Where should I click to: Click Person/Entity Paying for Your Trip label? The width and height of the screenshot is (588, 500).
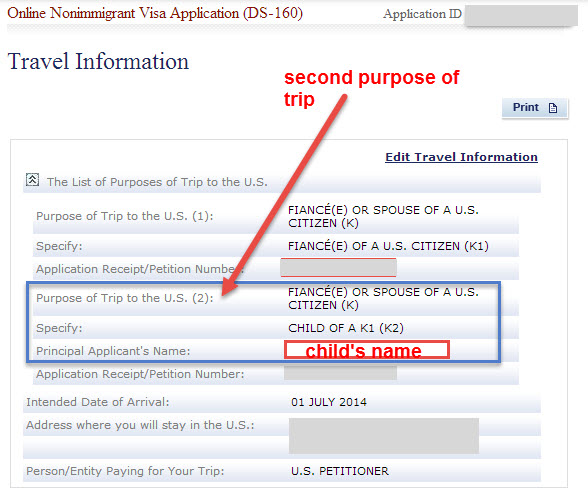click(x=125, y=471)
